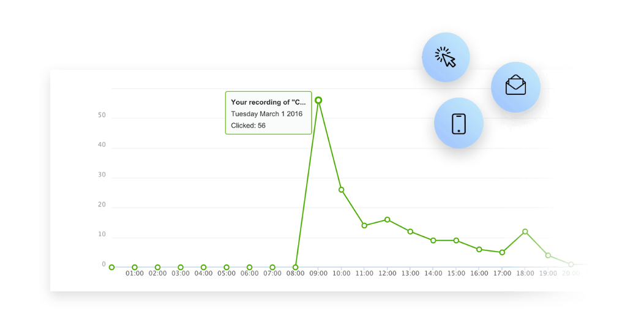644x322 pixels.
Task: Click the open envelope email icon
Action: (515, 87)
